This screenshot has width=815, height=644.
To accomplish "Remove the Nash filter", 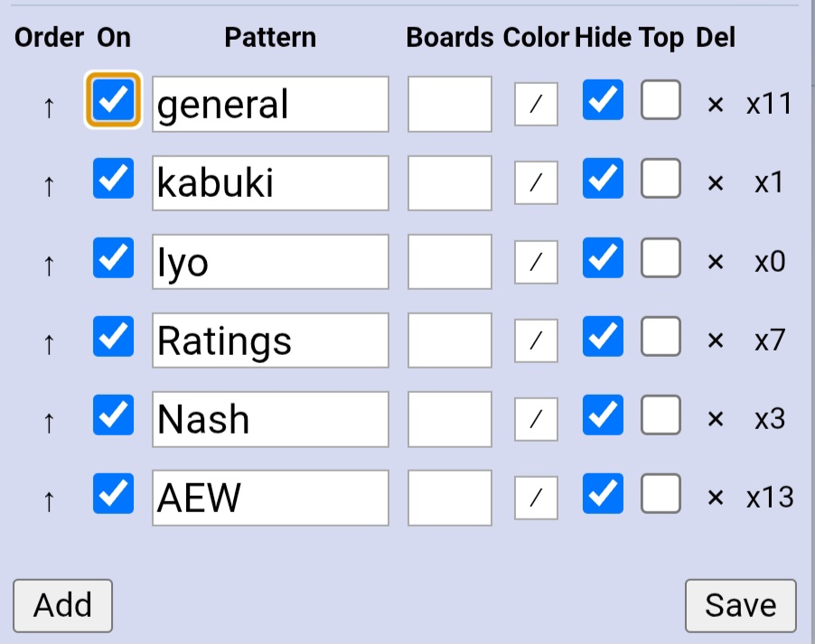I will tap(716, 419).
